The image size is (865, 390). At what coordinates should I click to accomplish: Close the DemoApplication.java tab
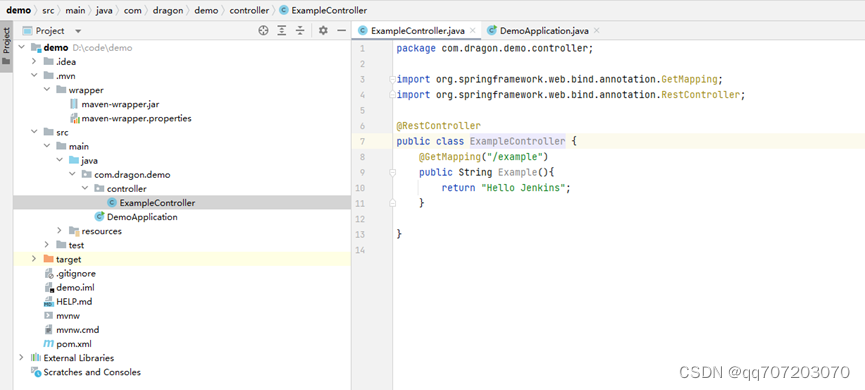click(x=596, y=31)
